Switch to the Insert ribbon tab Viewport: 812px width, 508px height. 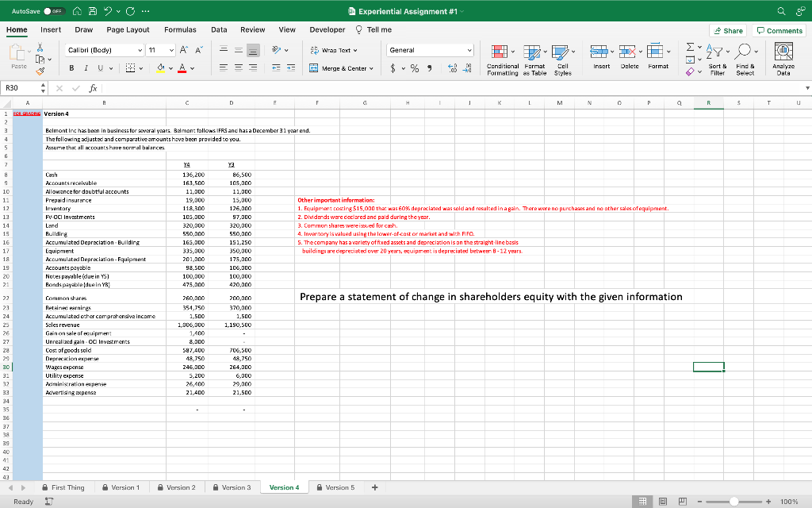click(51, 30)
